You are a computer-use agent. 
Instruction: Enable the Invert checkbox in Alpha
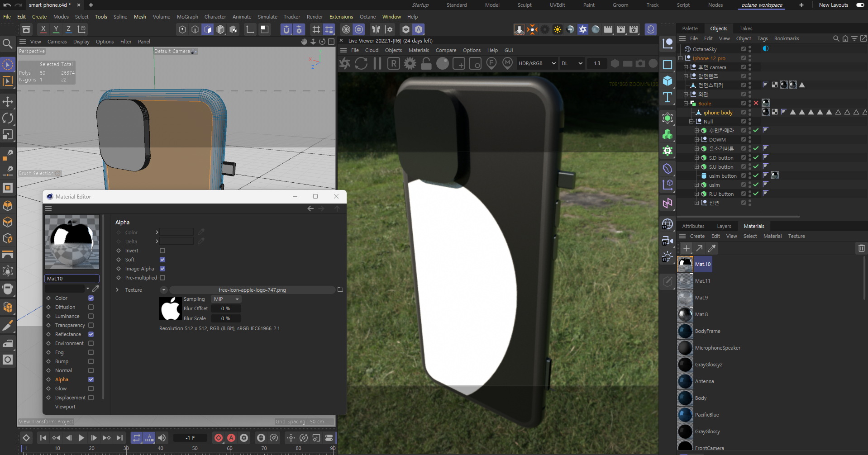point(162,251)
